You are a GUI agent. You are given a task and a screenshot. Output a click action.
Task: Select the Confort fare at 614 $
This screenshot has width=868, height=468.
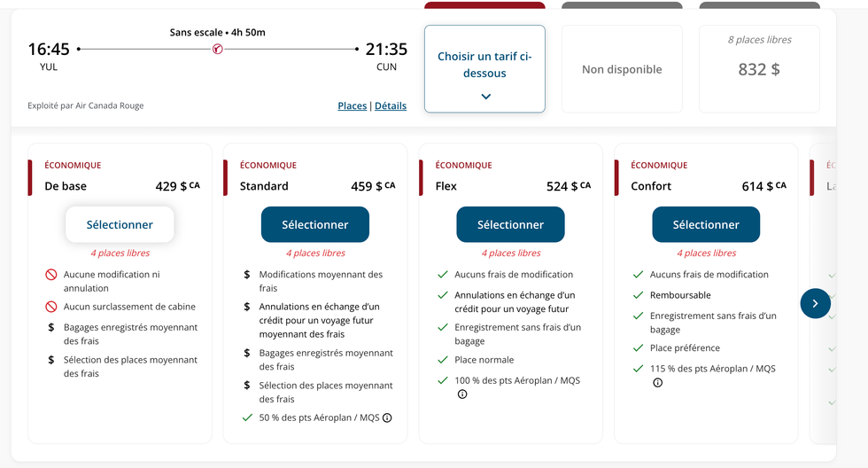point(706,225)
